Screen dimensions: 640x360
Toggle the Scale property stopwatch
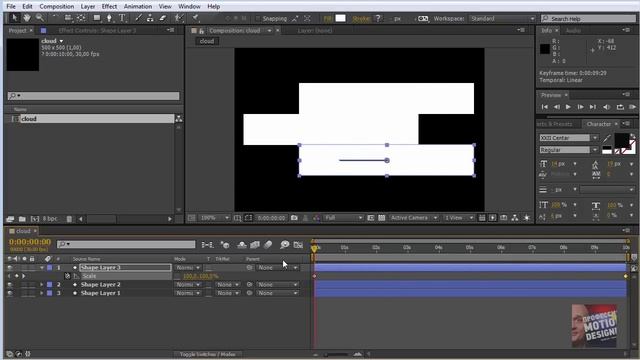(67, 276)
